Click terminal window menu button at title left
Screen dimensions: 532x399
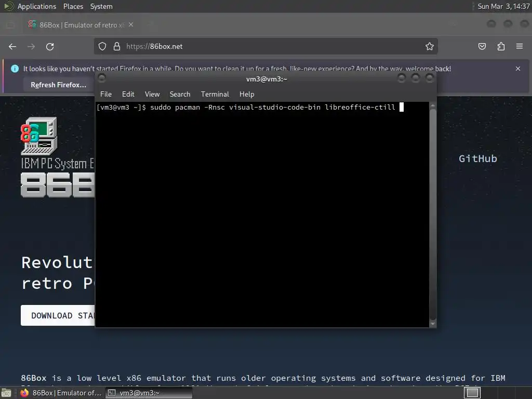pyautogui.click(x=101, y=78)
